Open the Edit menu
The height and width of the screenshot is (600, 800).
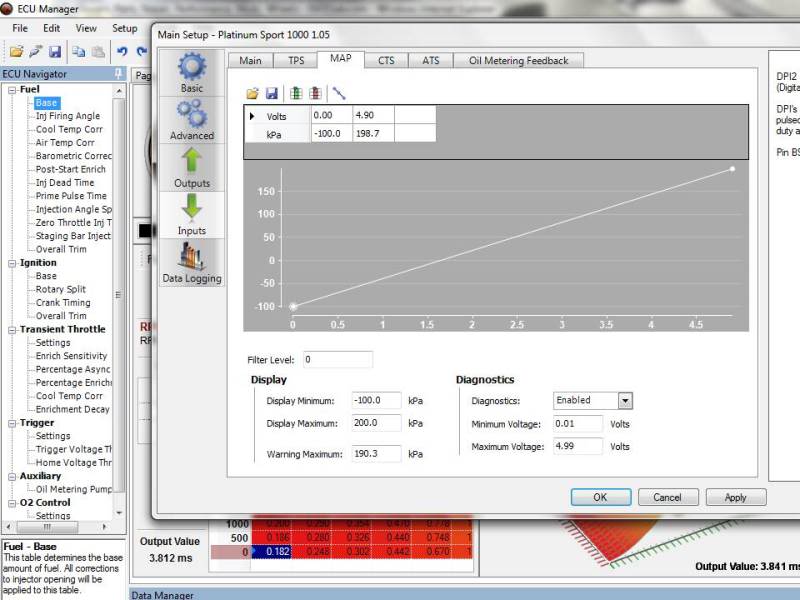[x=52, y=29]
